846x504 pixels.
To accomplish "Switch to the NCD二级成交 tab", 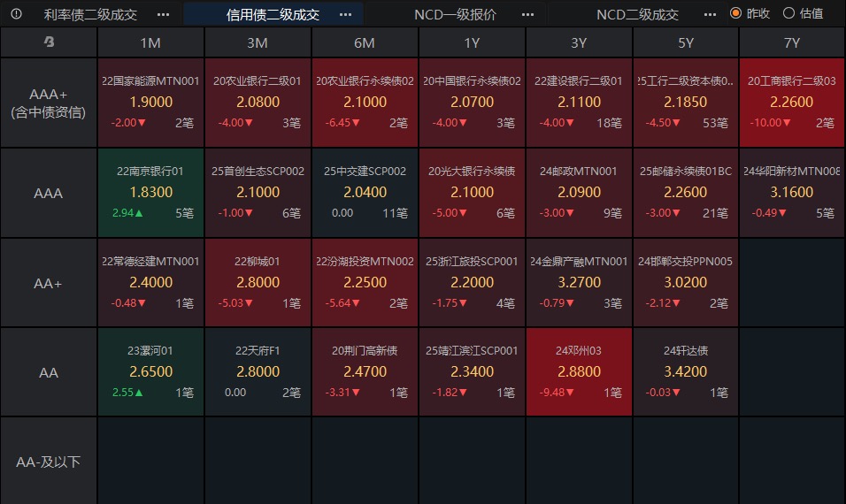I will coord(637,14).
